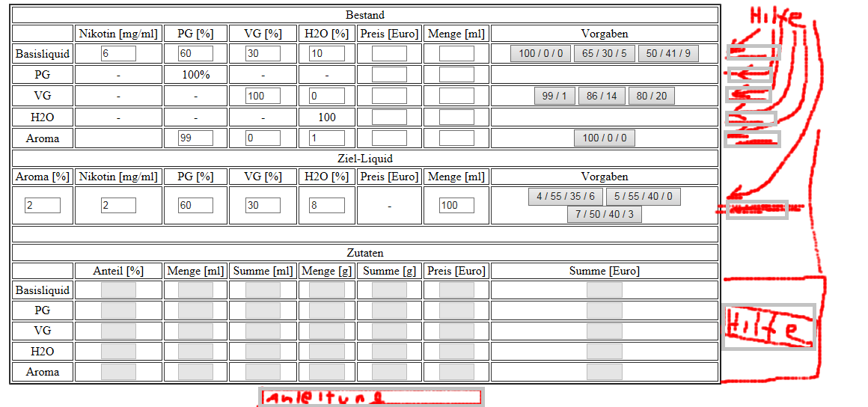Click the Ziel-Liquid Menge field
This screenshot has height=407, width=868.
coord(456,205)
